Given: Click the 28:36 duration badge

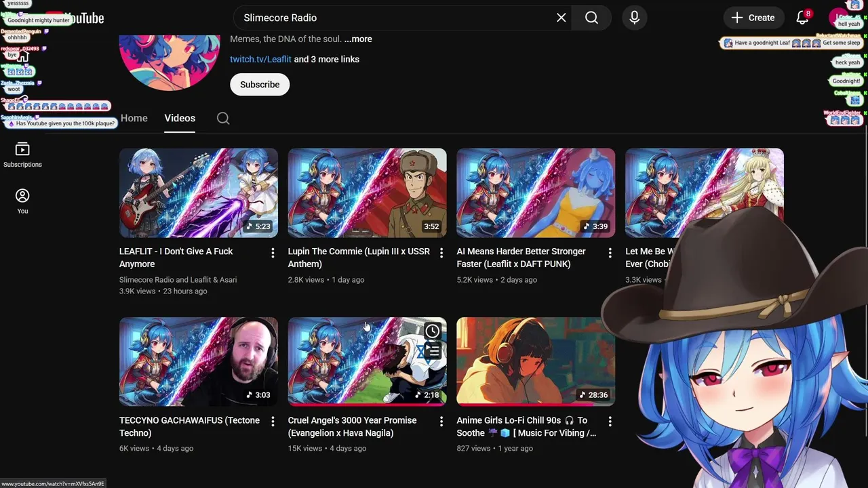Looking at the screenshot, I should pos(593,395).
